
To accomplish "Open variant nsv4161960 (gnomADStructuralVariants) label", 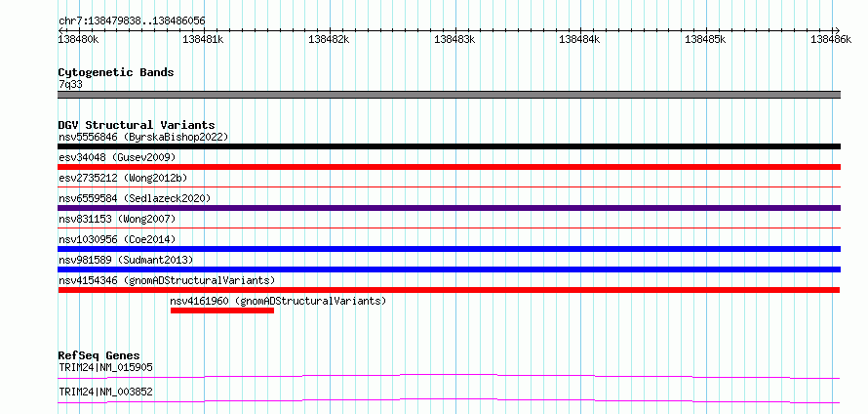I will (278, 301).
